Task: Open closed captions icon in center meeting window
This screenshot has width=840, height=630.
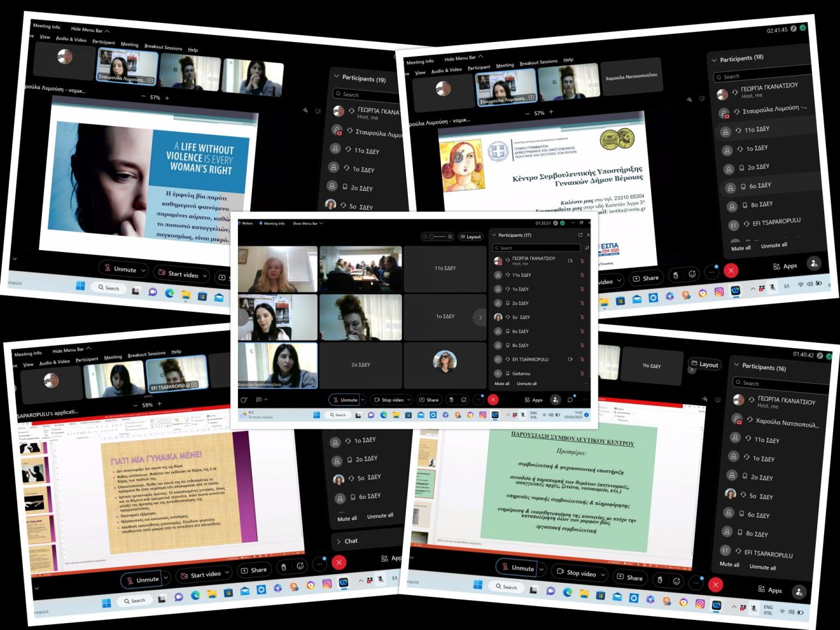Action: tap(258, 400)
